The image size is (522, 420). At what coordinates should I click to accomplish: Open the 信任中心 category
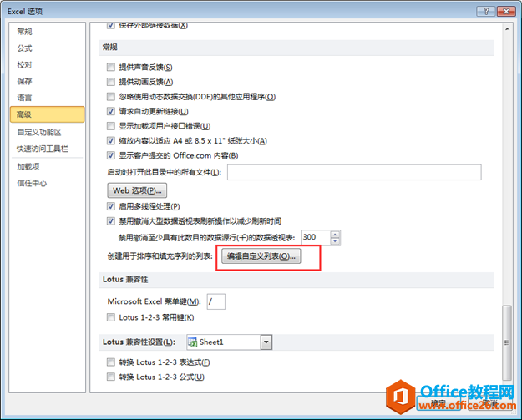(x=32, y=183)
